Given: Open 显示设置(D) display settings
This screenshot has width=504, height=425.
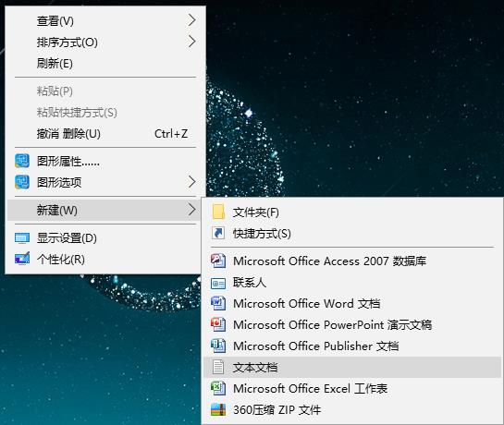Looking at the screenshot, I should [x=105, y=238].
